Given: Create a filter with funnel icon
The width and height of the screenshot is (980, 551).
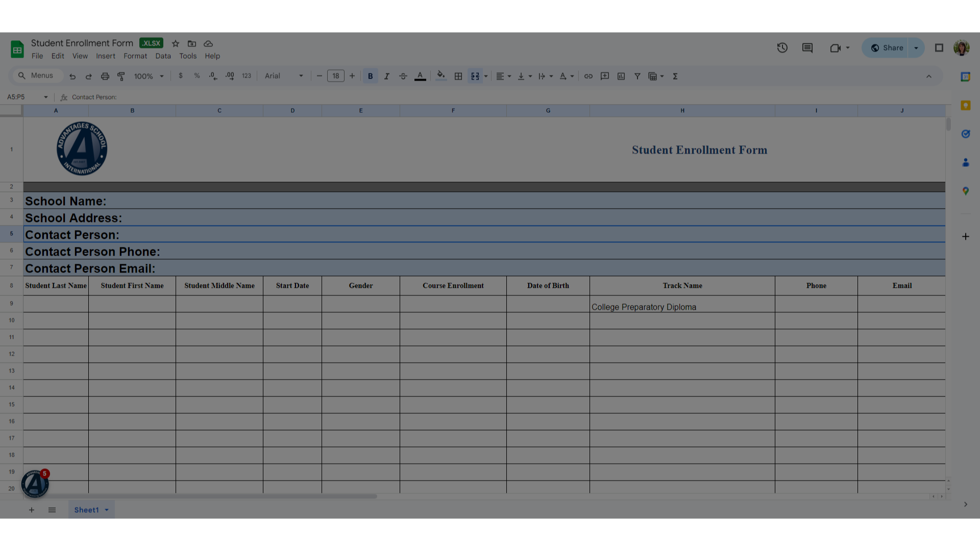Looking at the screenshot, I should click(x=637, y=76).
